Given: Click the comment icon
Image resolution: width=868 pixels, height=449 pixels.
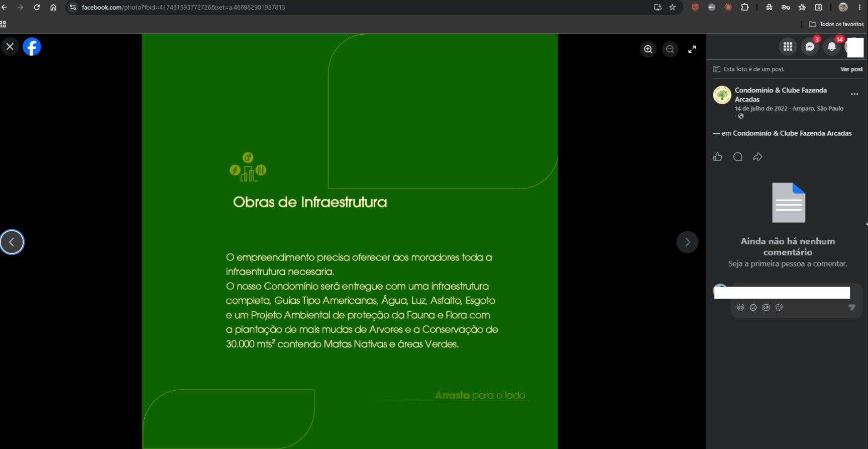Looking at the screenshot, I should point(737,157).
